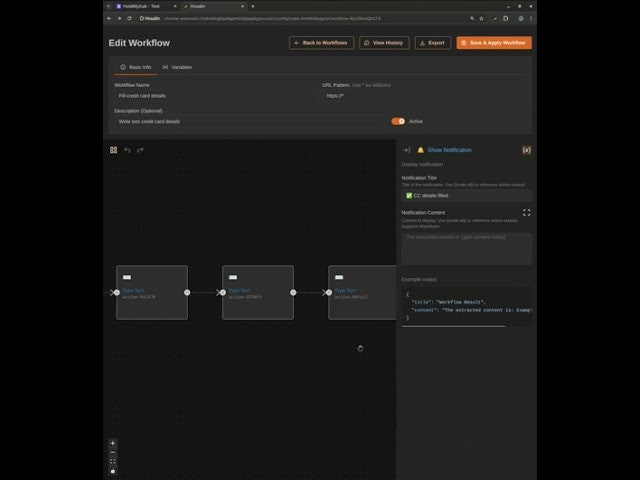The width and height of the screenshot is (640, 480).
Task: Open the browser profile avatar
Action: [521, 18]
